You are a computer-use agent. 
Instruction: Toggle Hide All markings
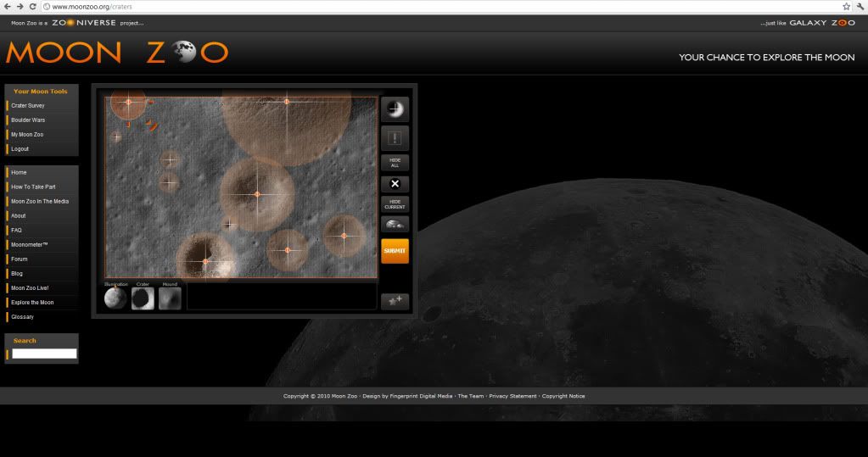pyautogui.click(x=395, y=163)
